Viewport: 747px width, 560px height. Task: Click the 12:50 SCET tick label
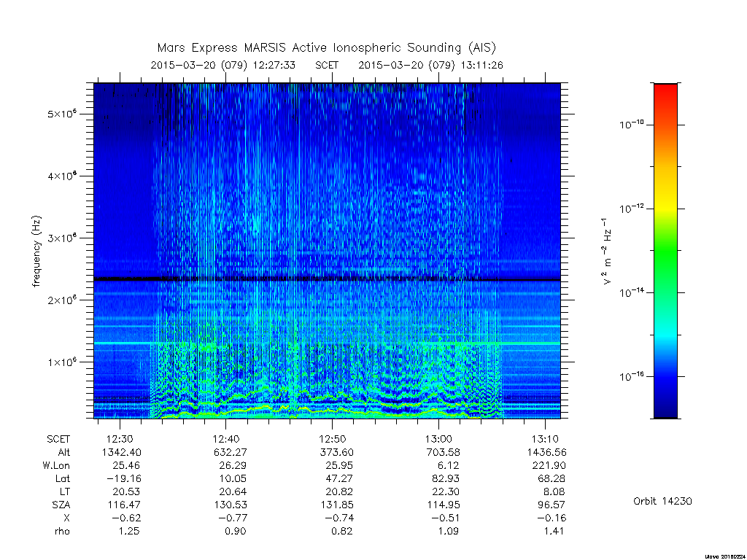point(332,439)
